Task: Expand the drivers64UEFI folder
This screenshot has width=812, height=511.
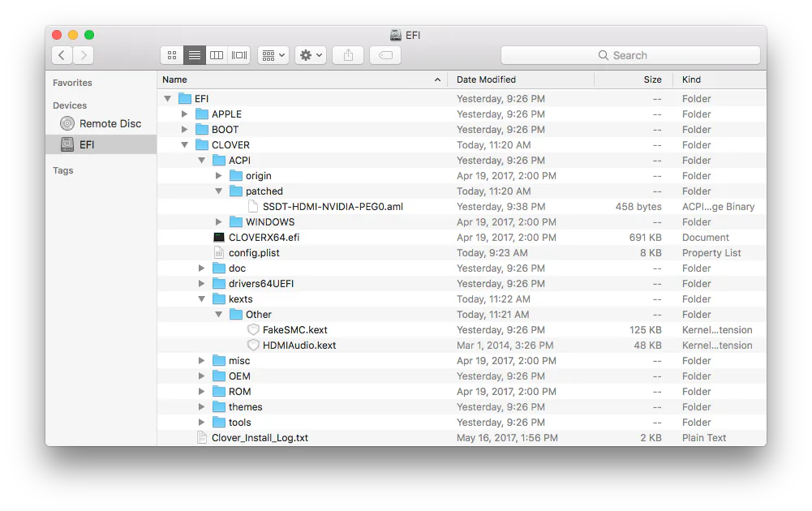Action: point(201,284)
